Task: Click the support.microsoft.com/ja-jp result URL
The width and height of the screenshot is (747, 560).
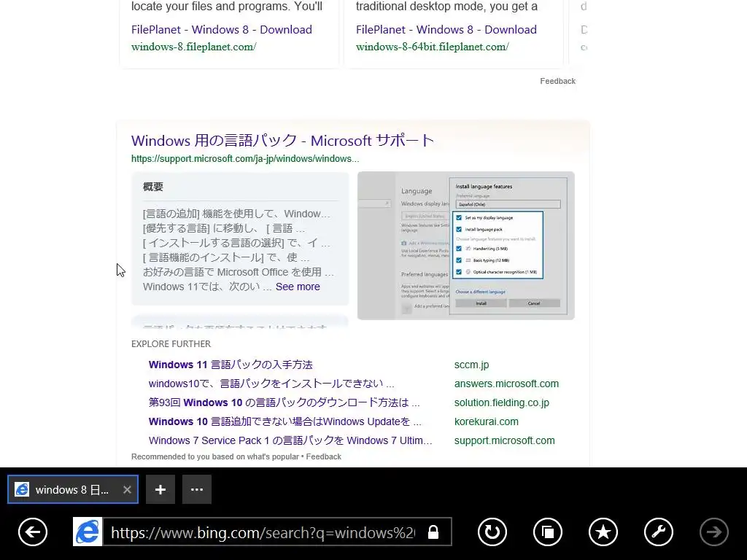Action: click(x=245, y=158)
